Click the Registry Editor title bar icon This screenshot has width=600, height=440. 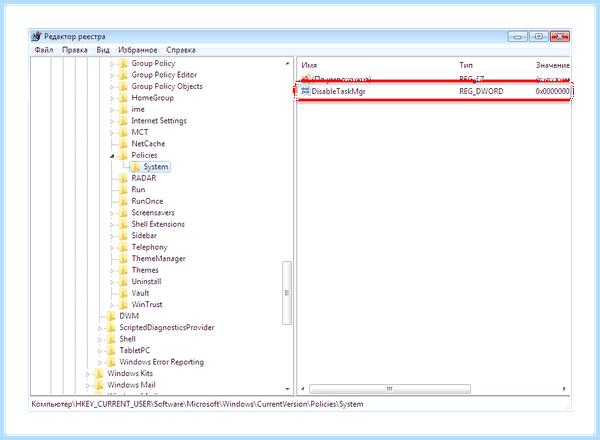[x=36, y=36]
